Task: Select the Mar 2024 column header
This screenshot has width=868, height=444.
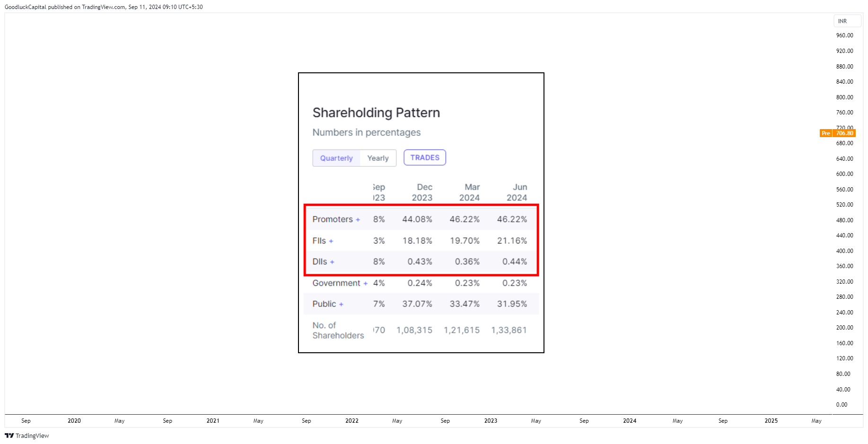Action: (x=470, y=192)
